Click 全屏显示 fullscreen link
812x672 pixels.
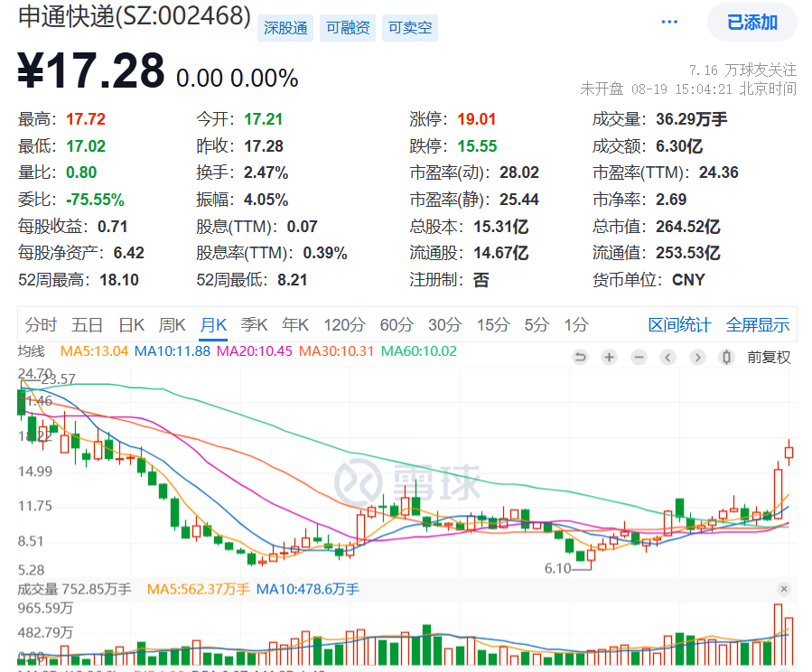(758, 325)
